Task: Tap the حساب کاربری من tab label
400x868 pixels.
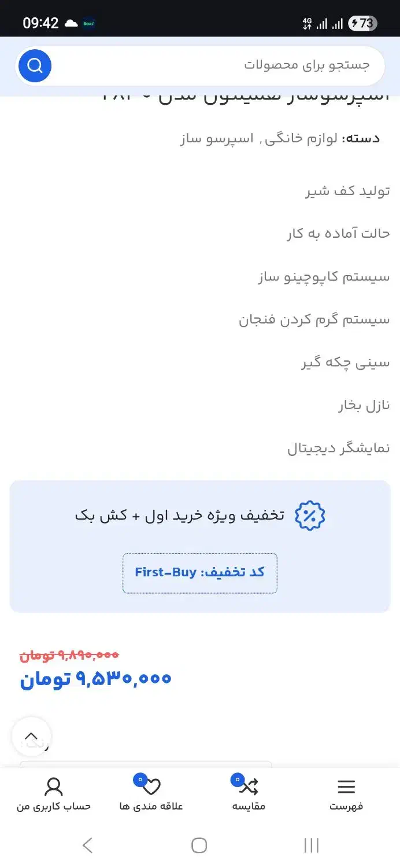Action: click(x=53, y=806)
